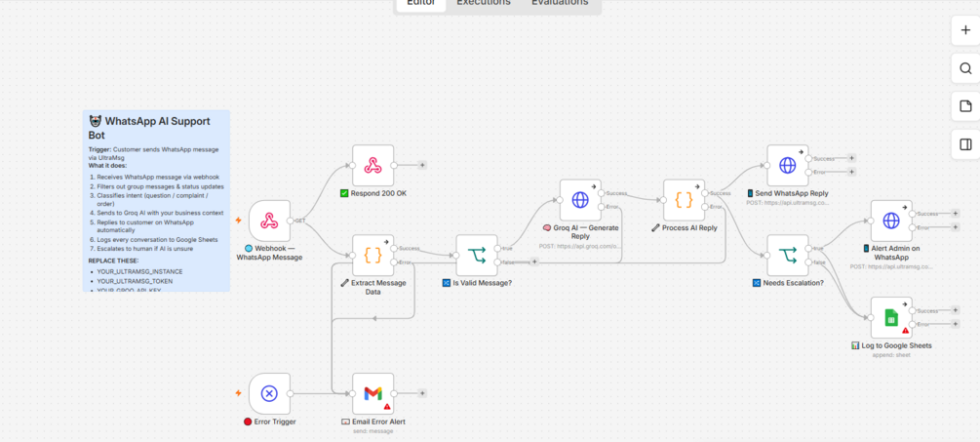Click Is Valid Message true output connector
The width and height of the screenshot is (980, 442).
tap(498, 248)
